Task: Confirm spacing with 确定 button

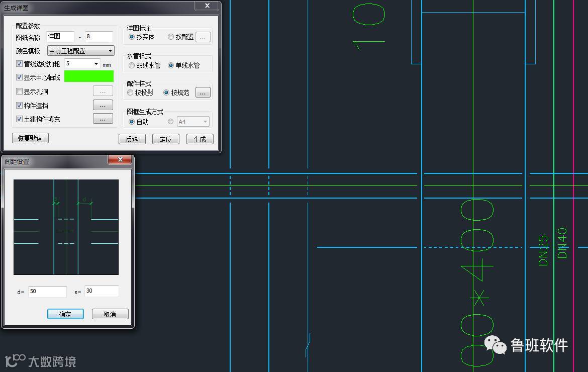Action: (x=65, y=314)
